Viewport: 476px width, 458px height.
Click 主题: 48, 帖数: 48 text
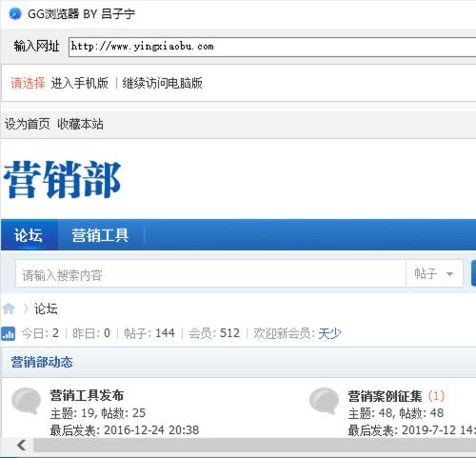(x=396, y=413)
